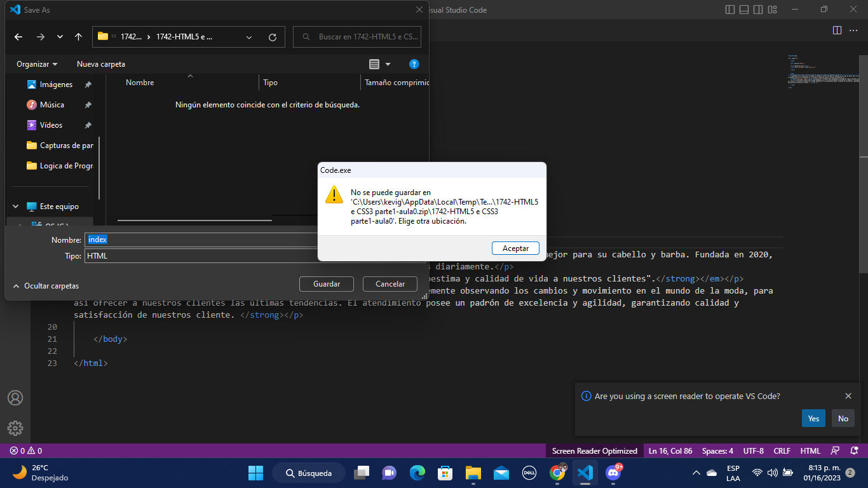Image resolution: width=868 pixels, height=488 pixels.
Task: Select Imágenes in navigation pane
Action: pos(56,85)
